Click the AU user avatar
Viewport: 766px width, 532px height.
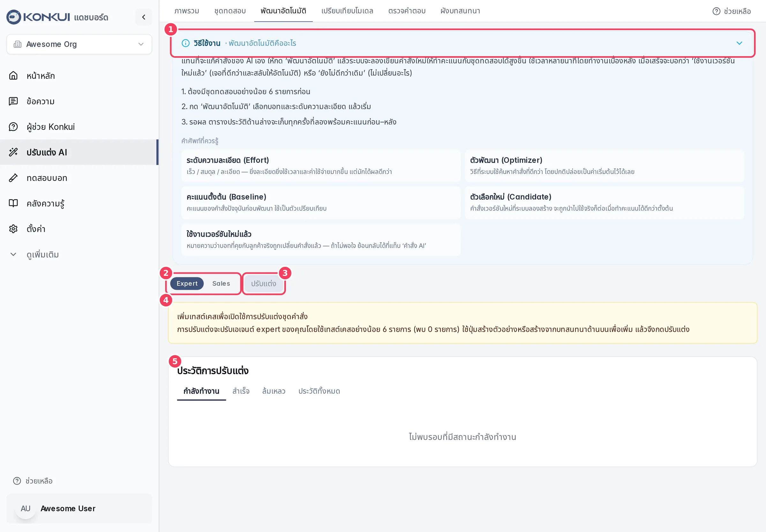click(26, 509)
